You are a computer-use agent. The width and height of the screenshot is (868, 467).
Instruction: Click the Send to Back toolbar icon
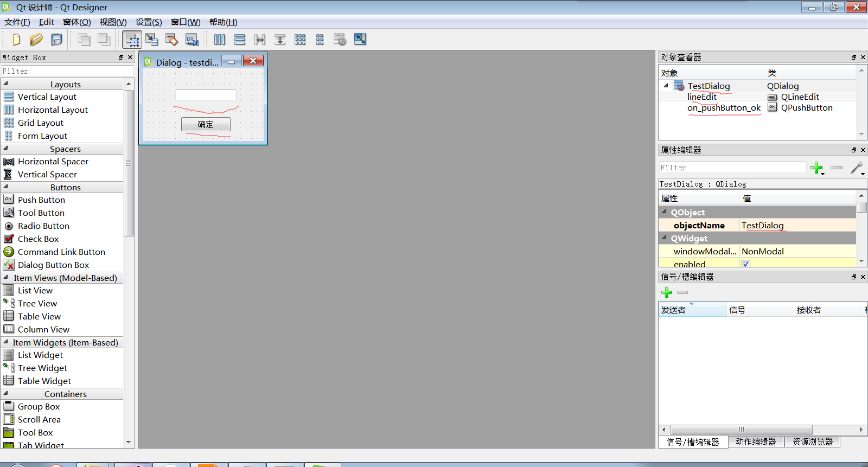pos(84,40)
